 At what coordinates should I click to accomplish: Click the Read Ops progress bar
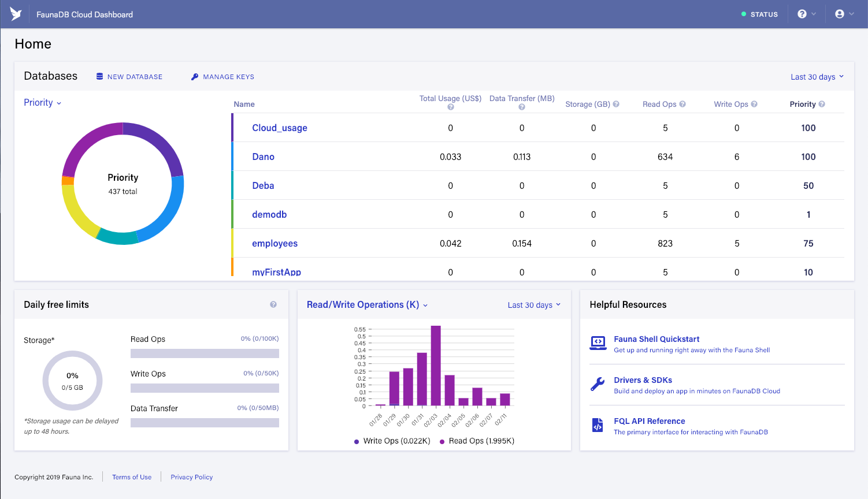(205, 353)
